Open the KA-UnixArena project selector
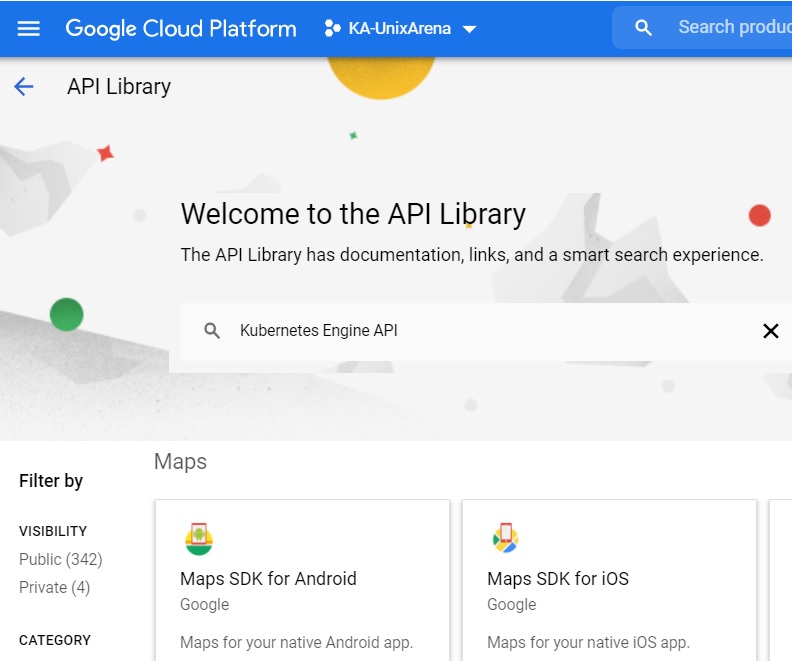The height and width of the screenshot is (661, 792). pyautogui.click(x=400, y=28)
